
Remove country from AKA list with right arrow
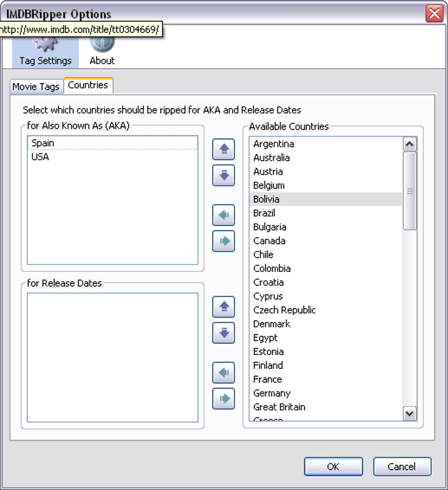[224, 242]
